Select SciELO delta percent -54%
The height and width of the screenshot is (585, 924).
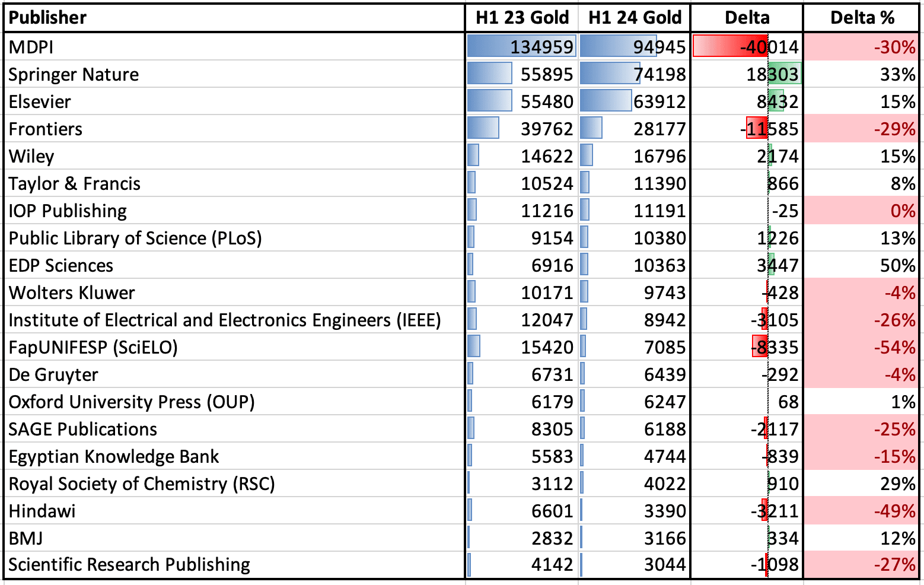click(x=862, y=346)
